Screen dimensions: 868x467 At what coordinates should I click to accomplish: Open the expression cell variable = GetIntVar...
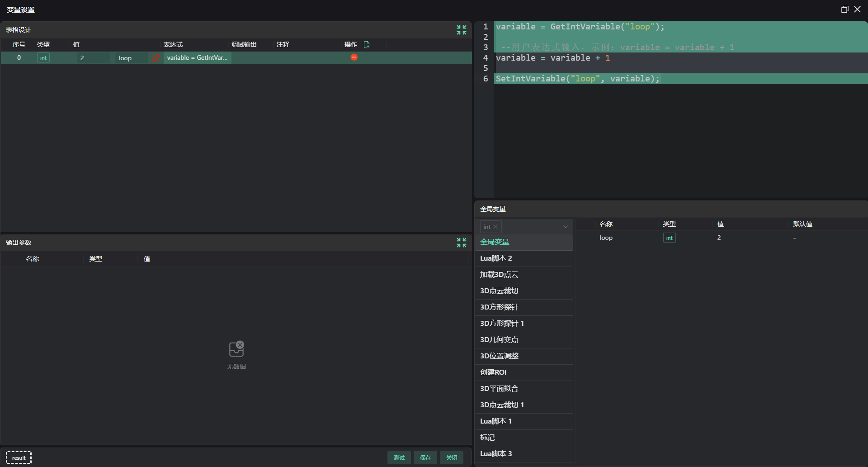click(197, 57)
